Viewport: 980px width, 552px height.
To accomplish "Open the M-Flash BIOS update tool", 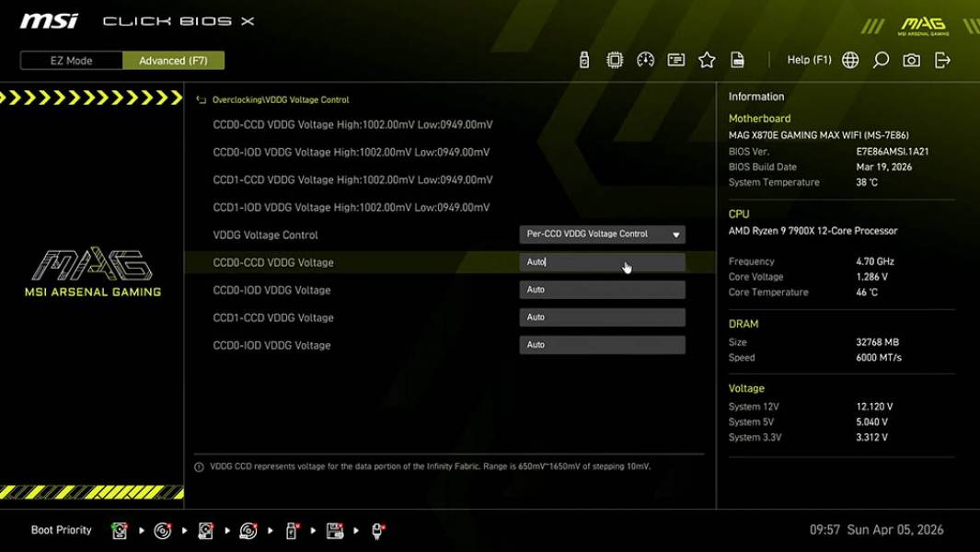I will point(582,59).
